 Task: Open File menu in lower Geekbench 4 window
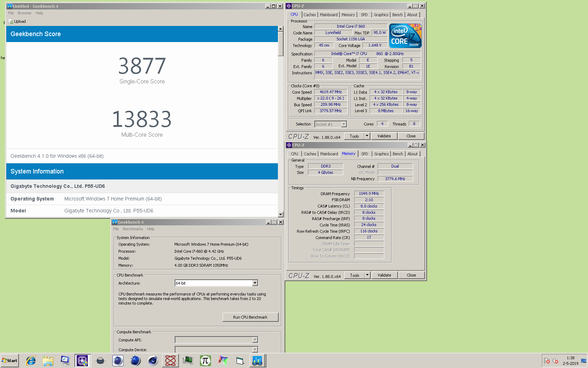[116, 229]
